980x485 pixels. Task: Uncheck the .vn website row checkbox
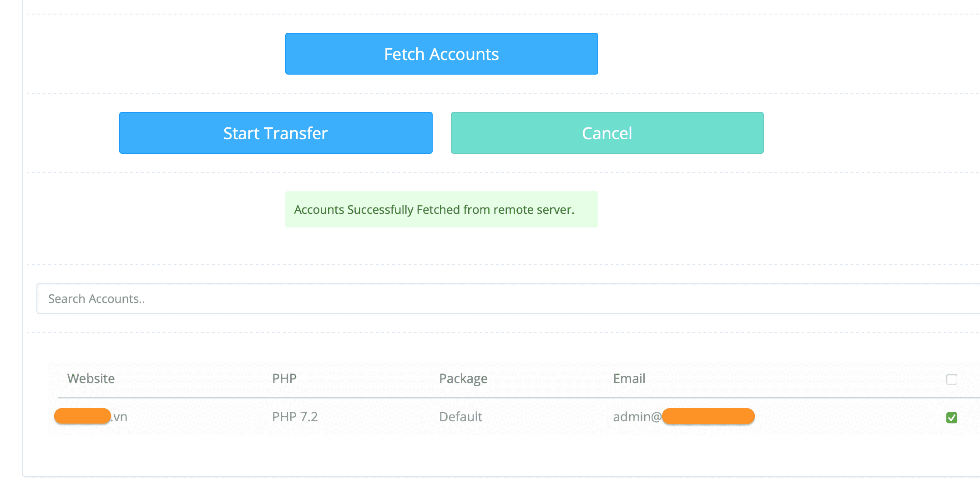951,417
